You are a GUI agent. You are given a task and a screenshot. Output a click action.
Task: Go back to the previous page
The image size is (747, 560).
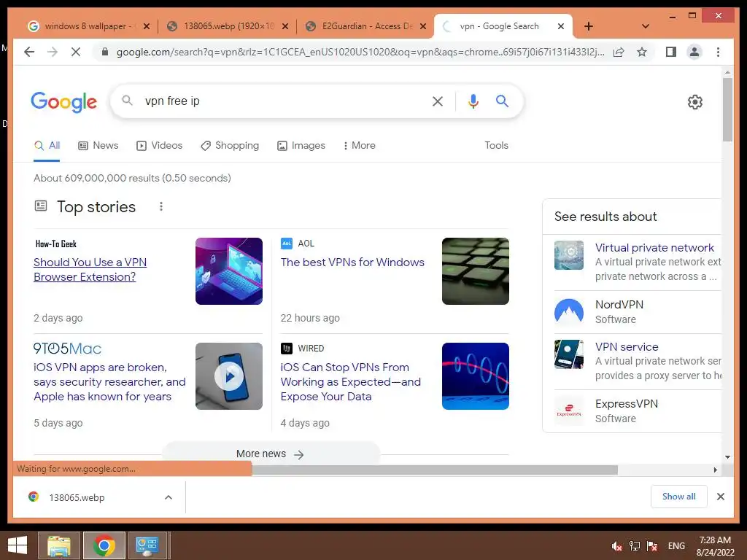click(x=29, y=52)
